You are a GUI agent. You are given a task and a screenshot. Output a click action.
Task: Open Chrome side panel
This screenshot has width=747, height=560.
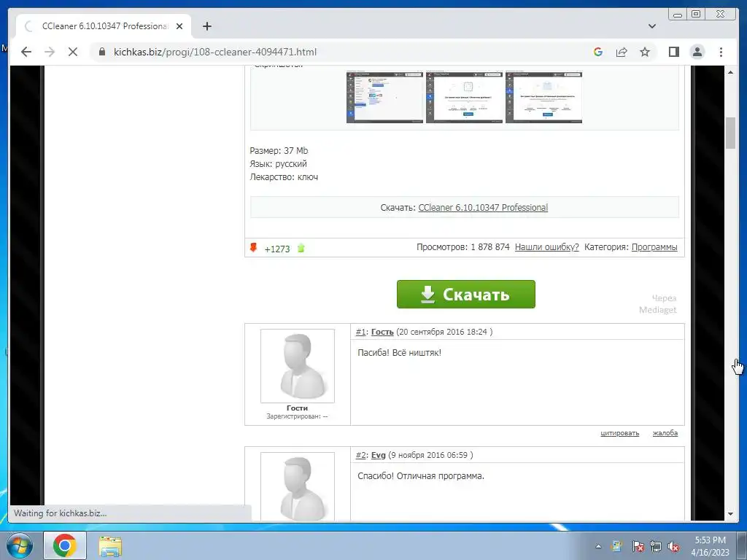(x=673, y=52)
